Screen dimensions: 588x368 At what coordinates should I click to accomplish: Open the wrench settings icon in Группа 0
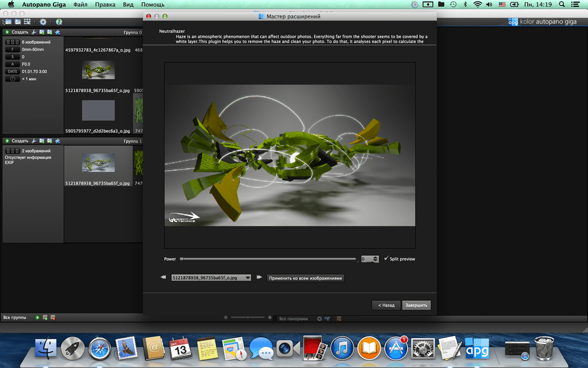tap(34, 32)
